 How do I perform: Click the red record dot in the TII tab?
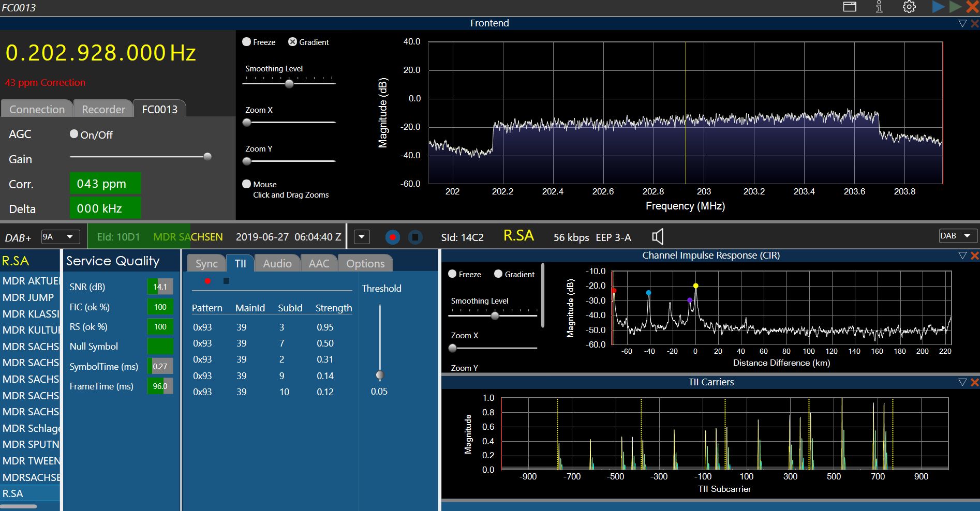(x=207, y=281)
